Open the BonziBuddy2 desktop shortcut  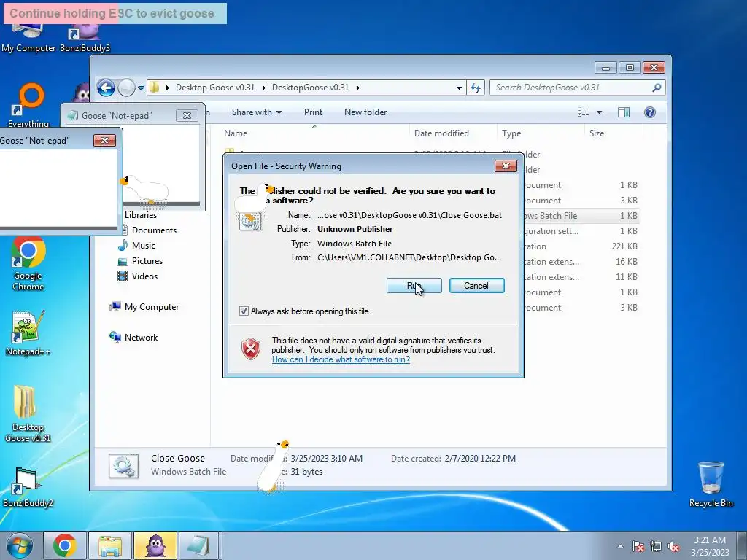28,486
